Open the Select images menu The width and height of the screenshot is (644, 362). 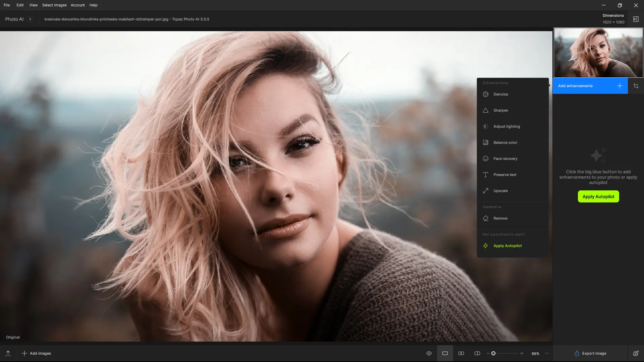click(54, 5)
